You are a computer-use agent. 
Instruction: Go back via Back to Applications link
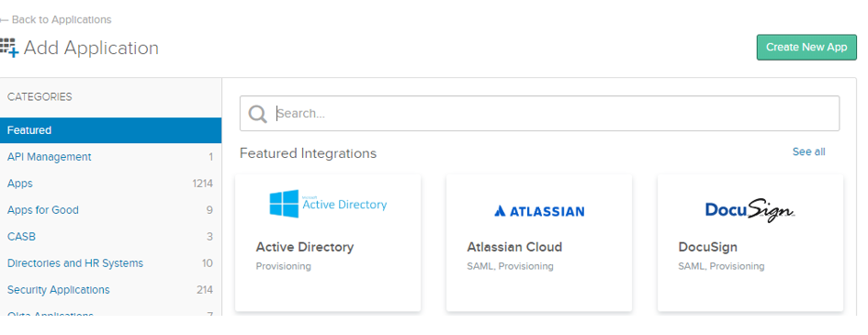pos(56,20)
